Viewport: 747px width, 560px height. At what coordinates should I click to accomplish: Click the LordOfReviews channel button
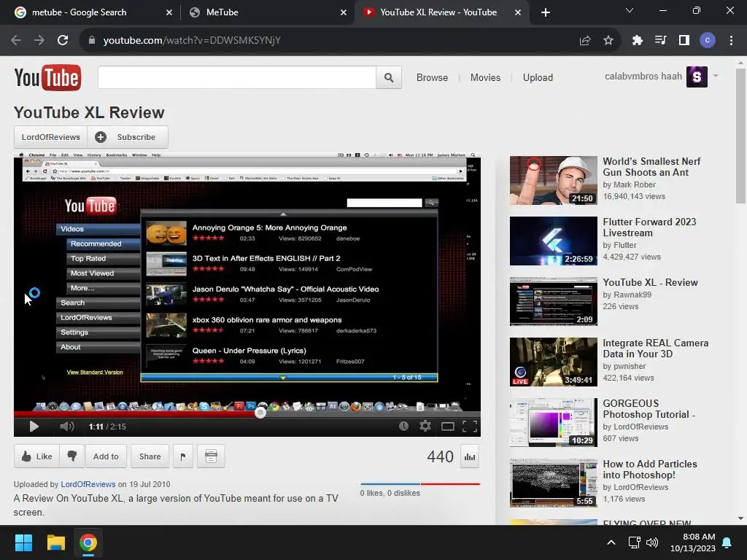click(x=50, y=137)
